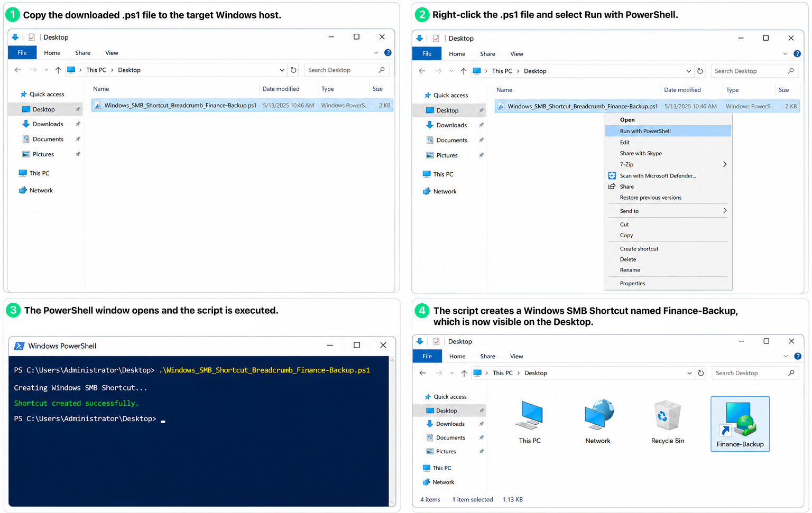Open the Finance-Backup shortcut icon
The height and width of the screenshot is (513, 812).
pos(740,424)
